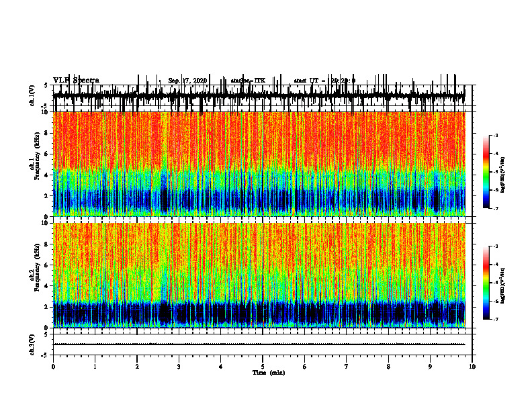Click the date "Sep. 17, 2020" in the header
Screen dimensions: 532x411
point(187,81)
